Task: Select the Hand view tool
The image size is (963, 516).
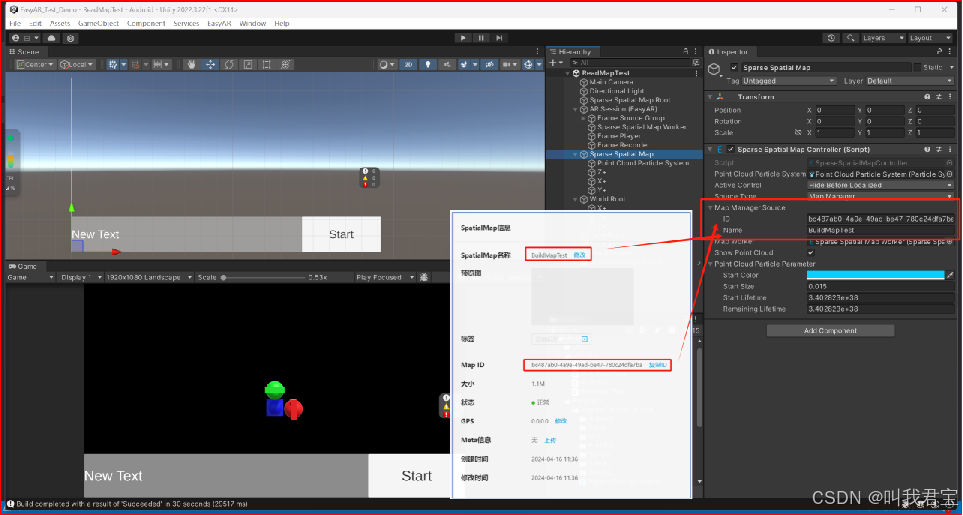Action: click(x=192, y=64)
